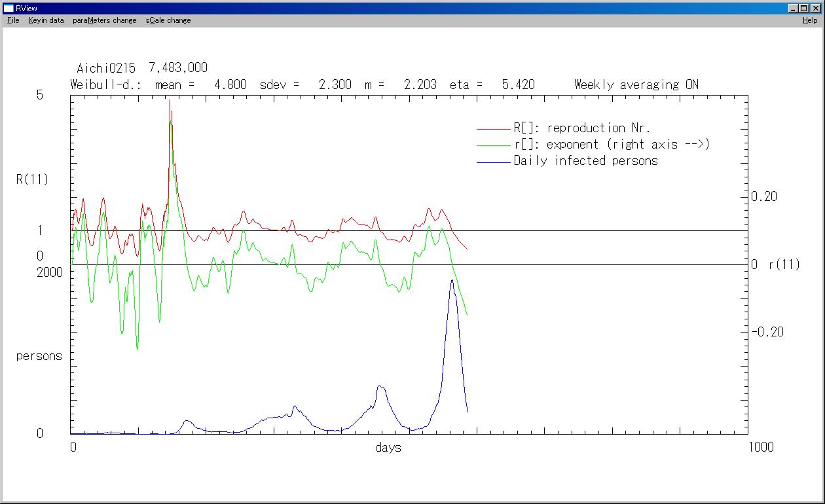Click the persons axis label

click(x=39, y=357)
